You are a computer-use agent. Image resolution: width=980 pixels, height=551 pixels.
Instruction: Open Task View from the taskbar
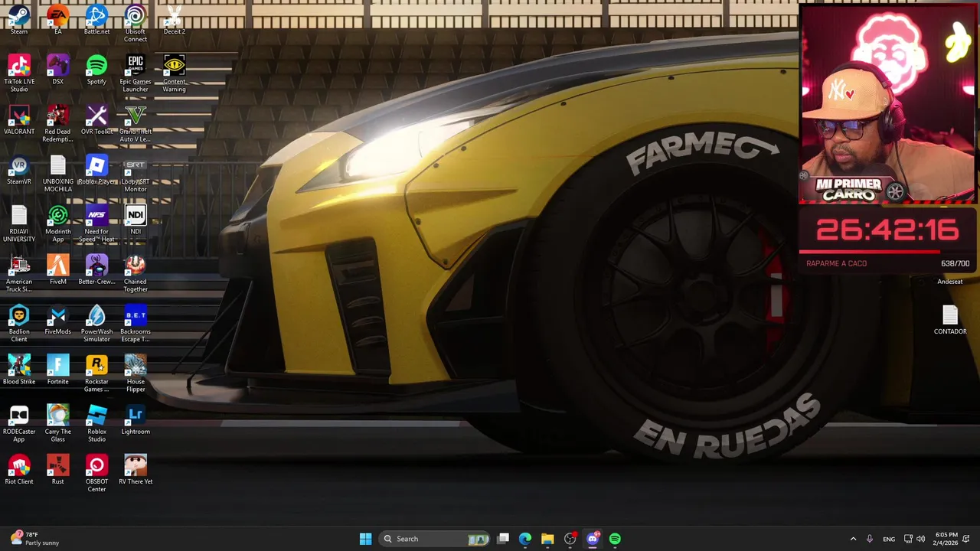(503, 539)
